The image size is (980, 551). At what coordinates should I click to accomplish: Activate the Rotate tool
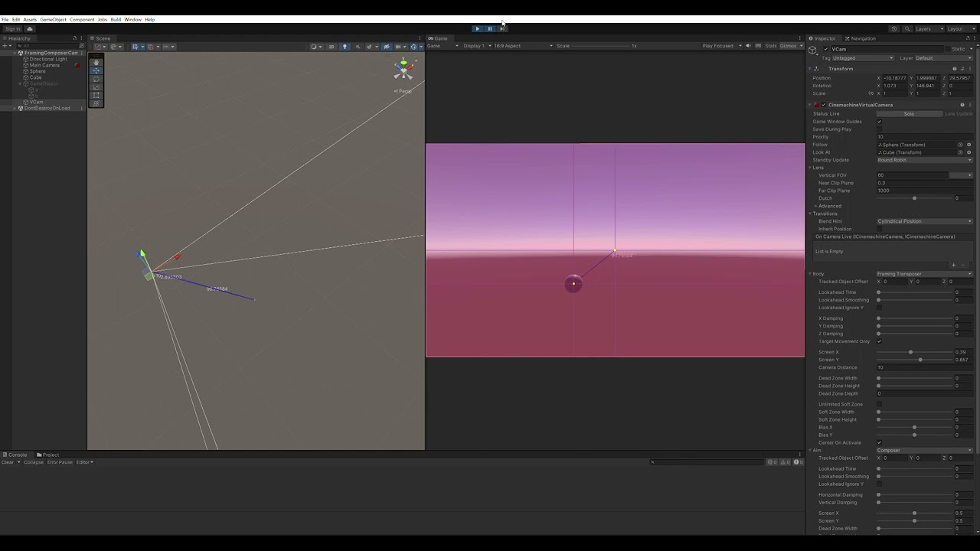[x=96, y=79]
